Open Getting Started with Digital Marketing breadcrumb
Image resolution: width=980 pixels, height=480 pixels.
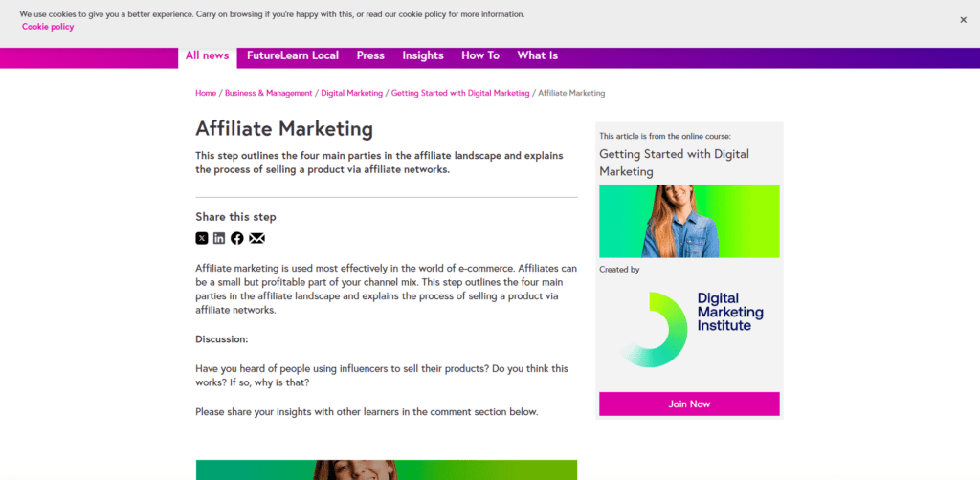tap(460, 93)
